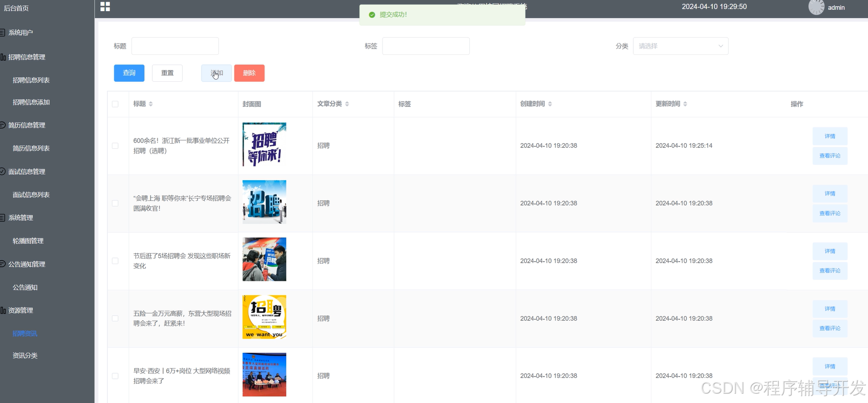Go to 后台首页 in sidebar
Viewport: 868px width, 403px height.
[16, 8]
